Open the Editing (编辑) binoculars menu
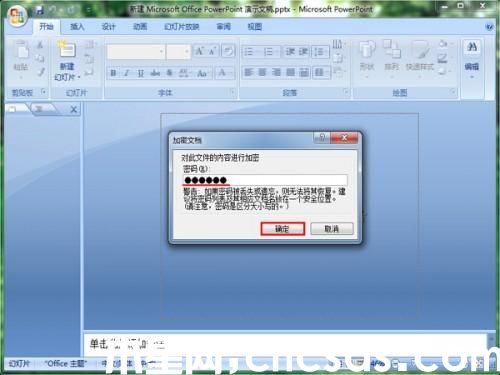Screen dimensions: 500x375 pos(472,58)
